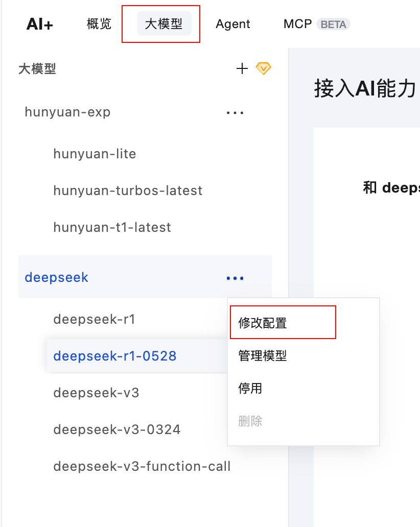Choose 删除 from the context menu
This screenshot has height=527, width=420.
click(x=250, y=421)
